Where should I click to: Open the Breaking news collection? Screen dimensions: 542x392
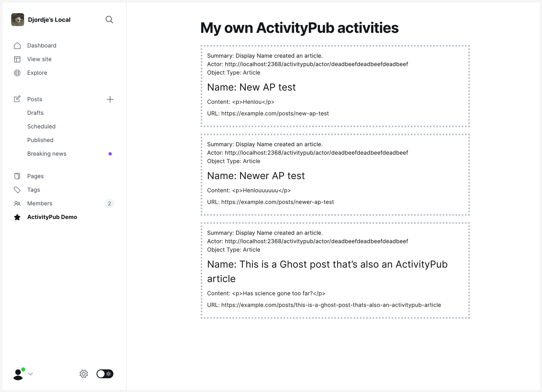coord(47,153)
